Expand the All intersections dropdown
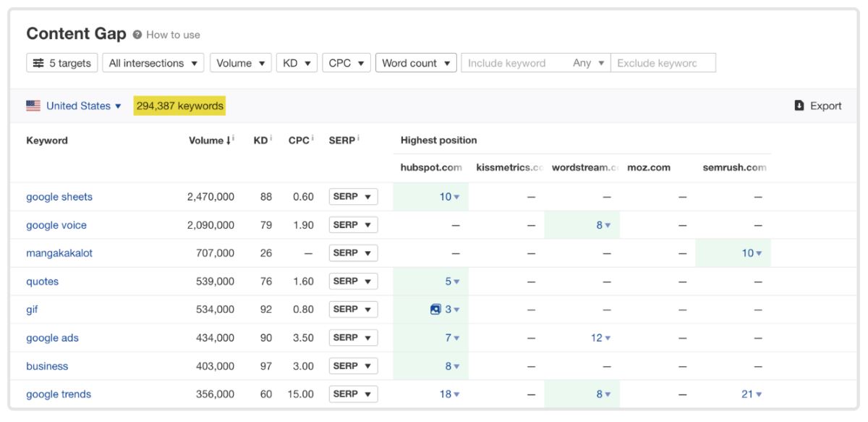868x422 pixels. [153, 63]
